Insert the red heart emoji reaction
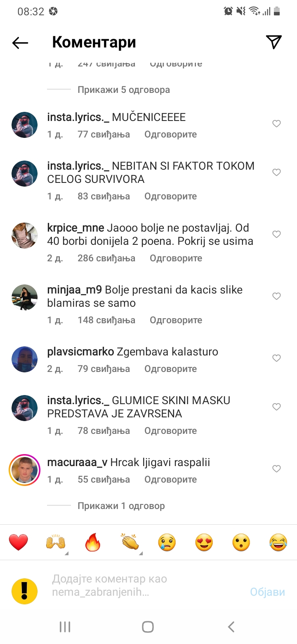 [x=19, y=542]
